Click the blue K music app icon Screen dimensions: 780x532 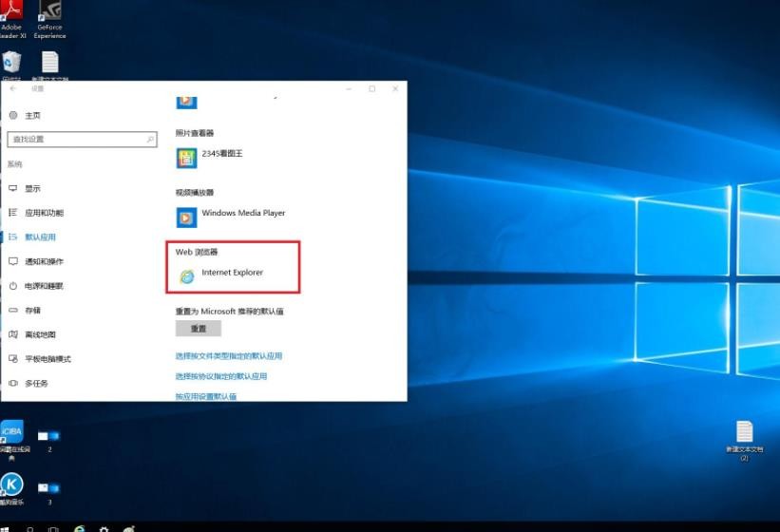coord(12,485)
